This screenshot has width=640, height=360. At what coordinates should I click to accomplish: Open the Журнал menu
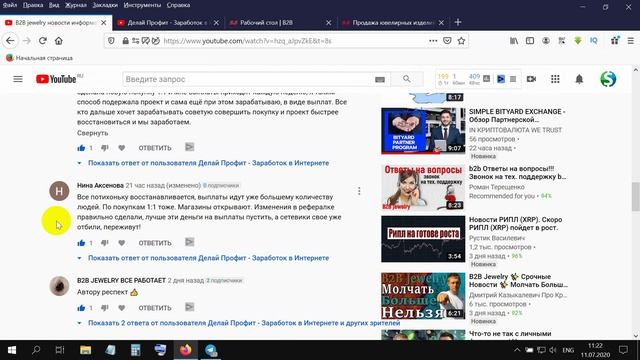coord(76,5)
